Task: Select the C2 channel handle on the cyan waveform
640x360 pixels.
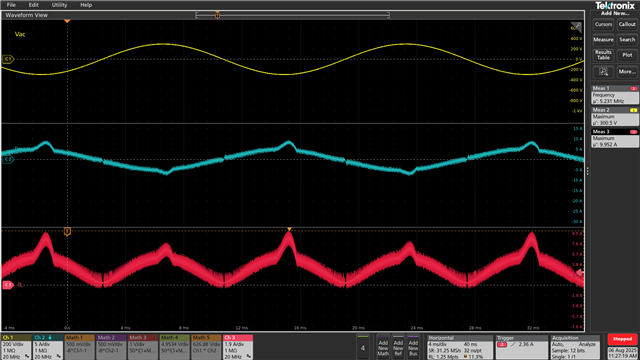Action: [x=8, y=159]
